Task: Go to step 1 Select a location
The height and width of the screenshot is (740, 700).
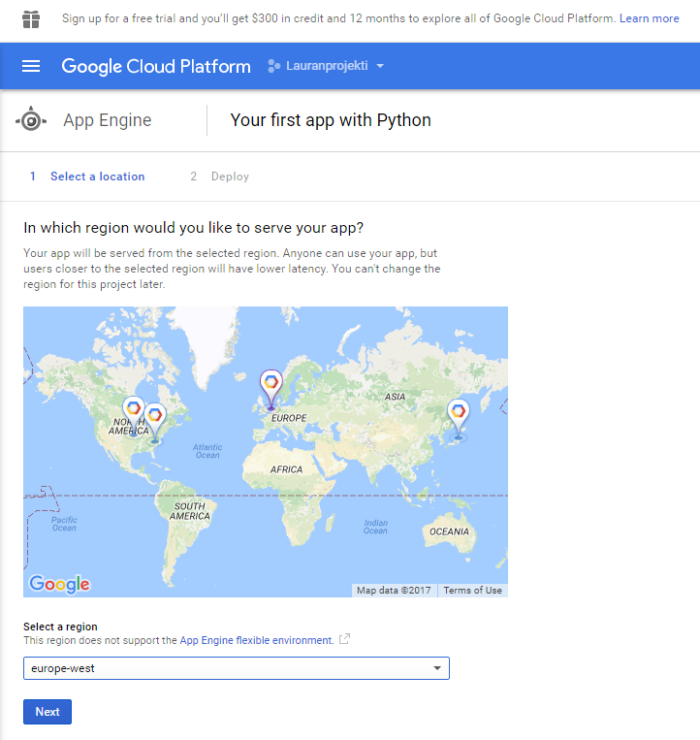Action: coord(87,177)
